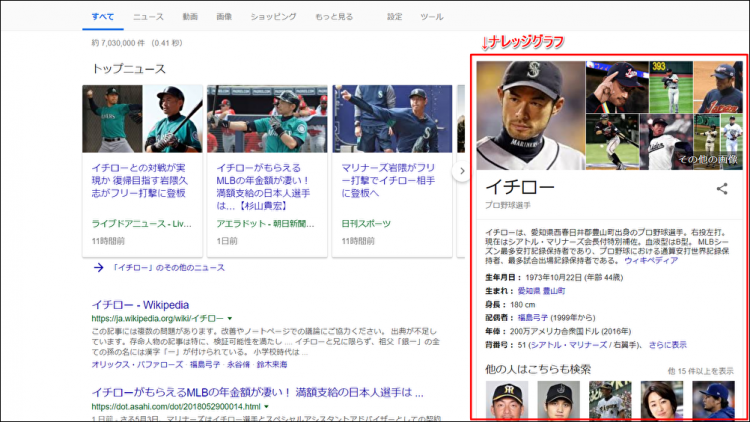This screenshot has height=422, width=750.
Task: Open the イチロー - Wikipedia result
Action: click(140, 305)
